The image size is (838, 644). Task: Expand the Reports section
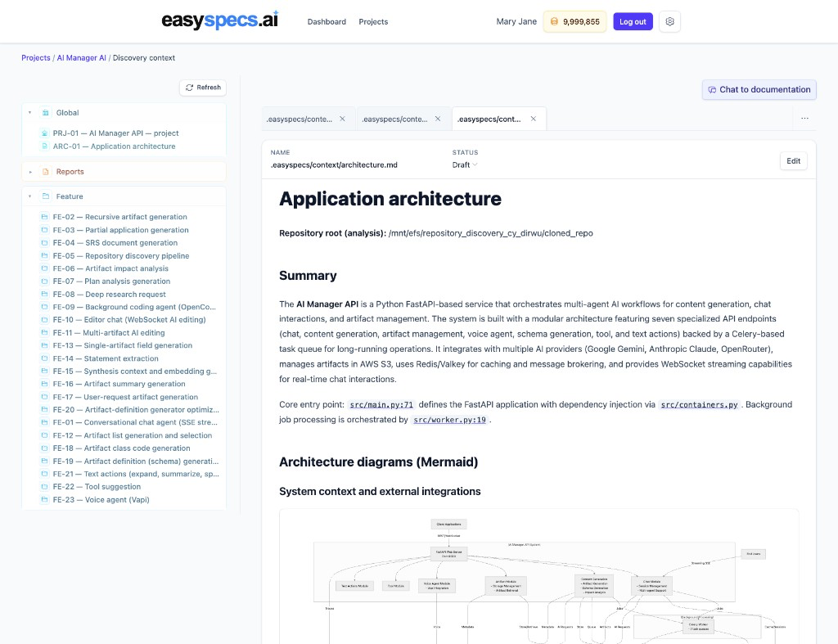coord(30,172)
